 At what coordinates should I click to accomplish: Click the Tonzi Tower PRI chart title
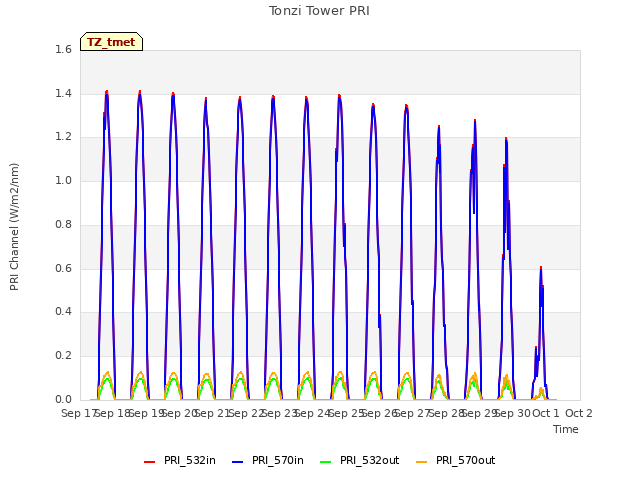tap(319, 11)
